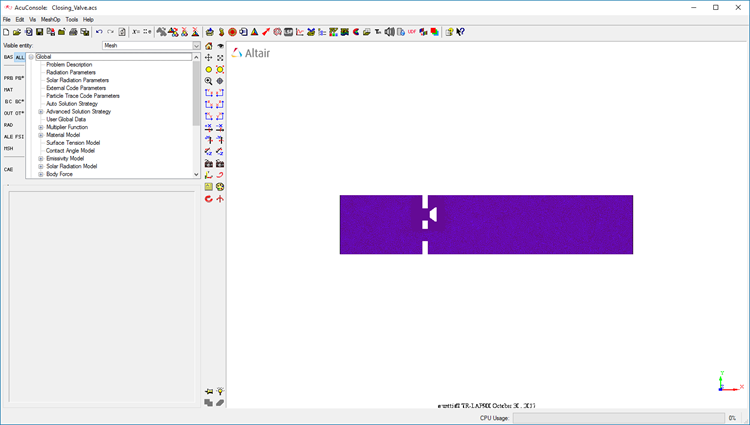Click the Home view icon

209,46
